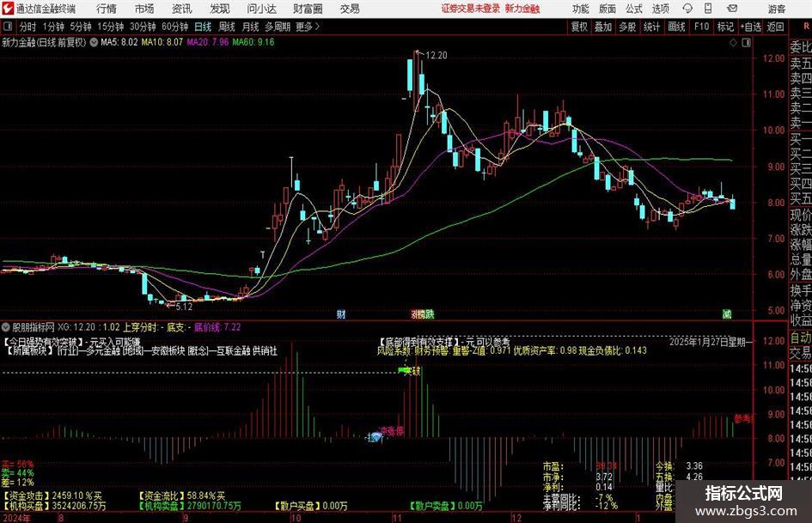Switch to the 5分钟 period tab

80,27
